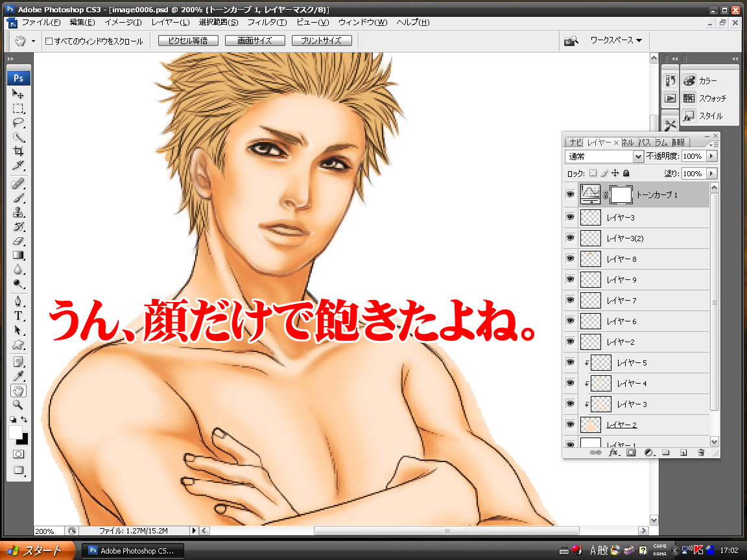Image resolution: width=747 pixels, height=560 pixels.
Task: Open the フィルタ menu
Action: 267,22
